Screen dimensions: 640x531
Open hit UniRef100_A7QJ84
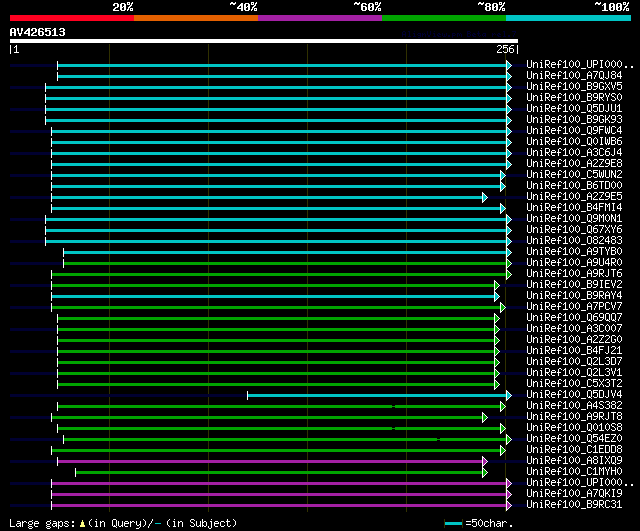pyautogui.click(x=574, y=76)
